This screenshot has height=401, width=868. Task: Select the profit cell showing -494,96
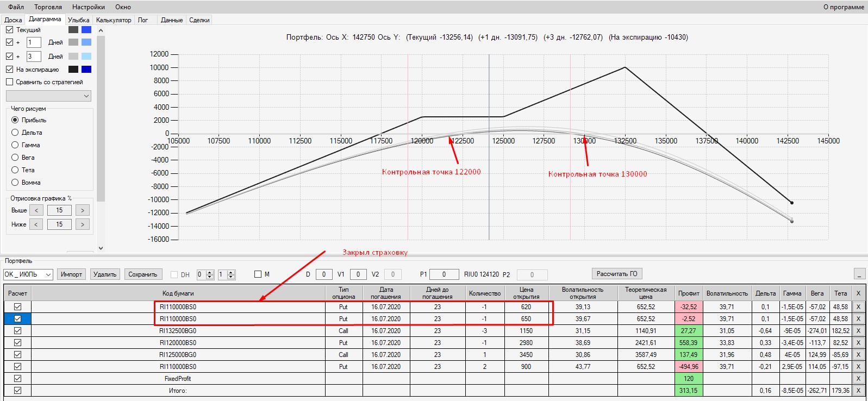[x=689, y=367]
